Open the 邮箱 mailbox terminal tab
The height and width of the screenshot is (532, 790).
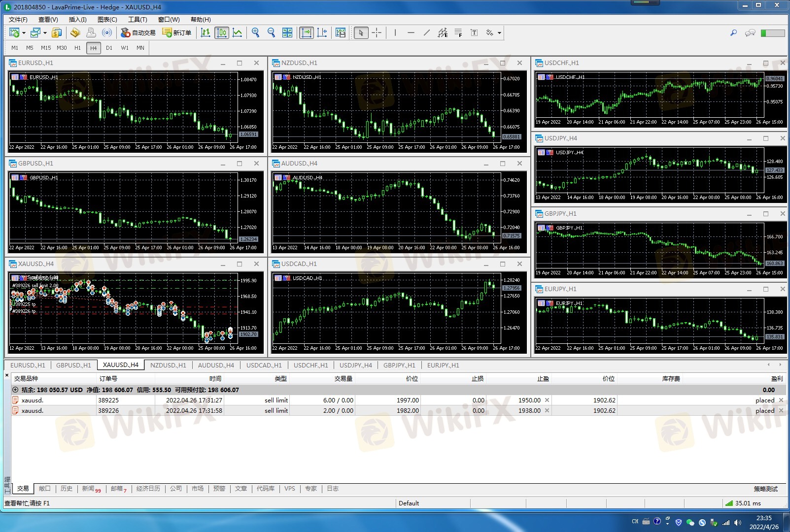pos(118,489)
